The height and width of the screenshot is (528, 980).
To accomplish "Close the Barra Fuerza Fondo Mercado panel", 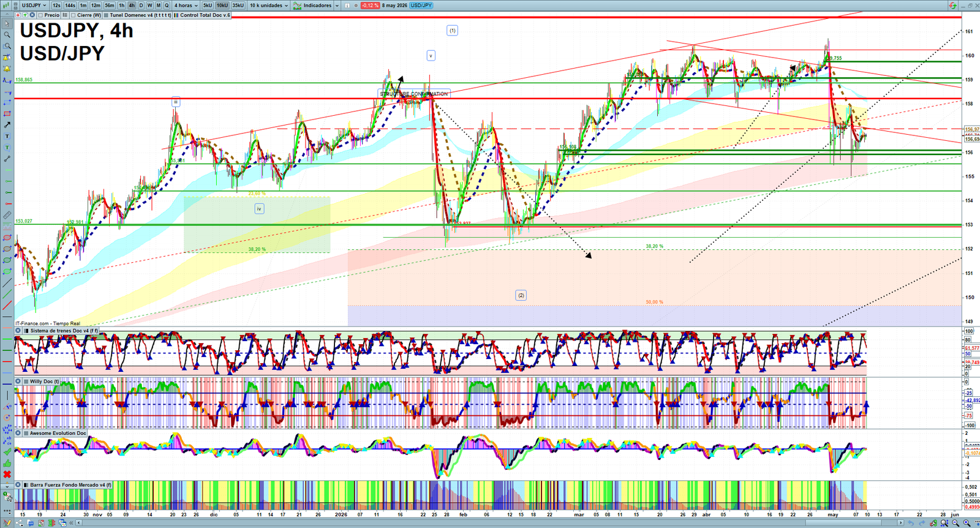I will click(x=18, y=485).
